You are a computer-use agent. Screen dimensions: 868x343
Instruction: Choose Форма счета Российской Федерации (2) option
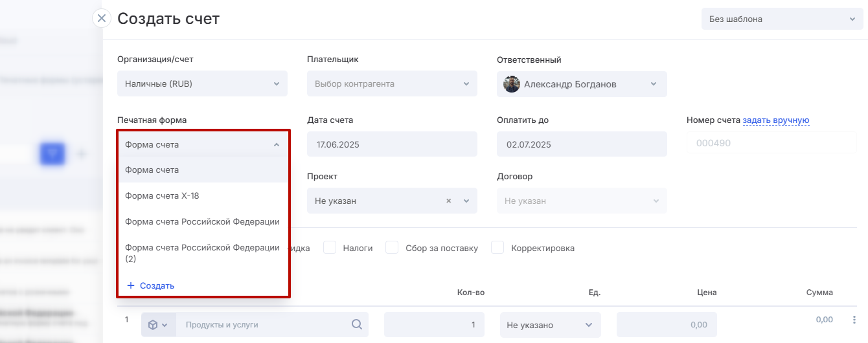202,253
